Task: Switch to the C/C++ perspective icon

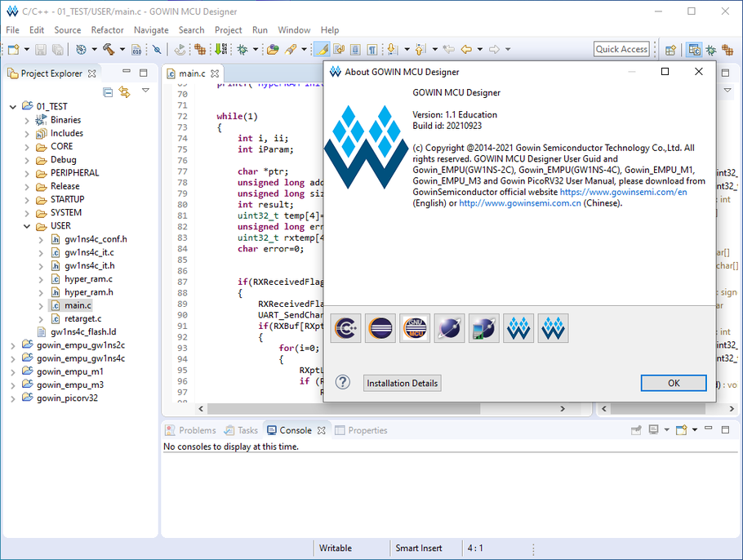Action: (694, 50)
